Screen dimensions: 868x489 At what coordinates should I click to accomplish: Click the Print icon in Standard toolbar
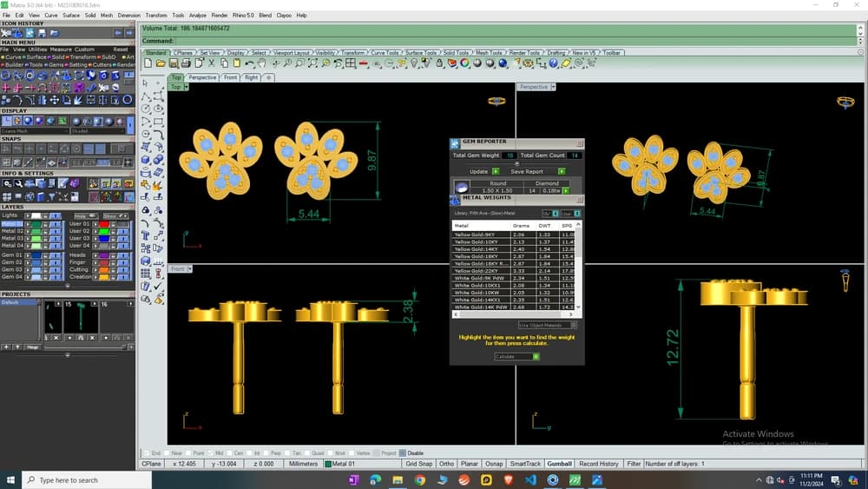186,63
